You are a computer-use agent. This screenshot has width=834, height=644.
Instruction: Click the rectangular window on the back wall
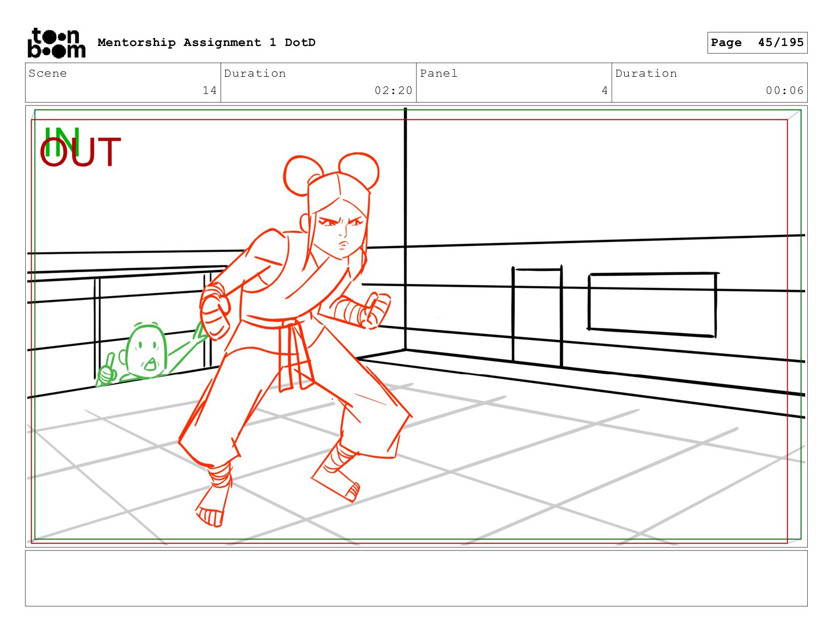click(652, 305)
